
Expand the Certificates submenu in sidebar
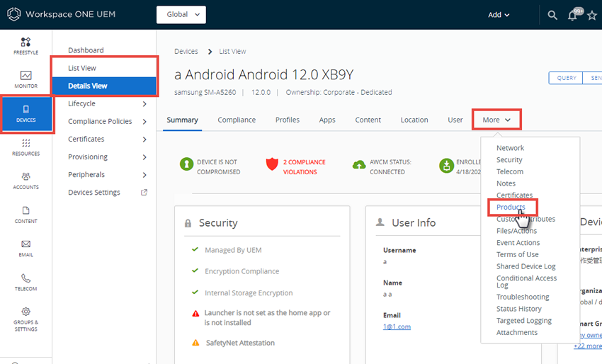point(144,140)
